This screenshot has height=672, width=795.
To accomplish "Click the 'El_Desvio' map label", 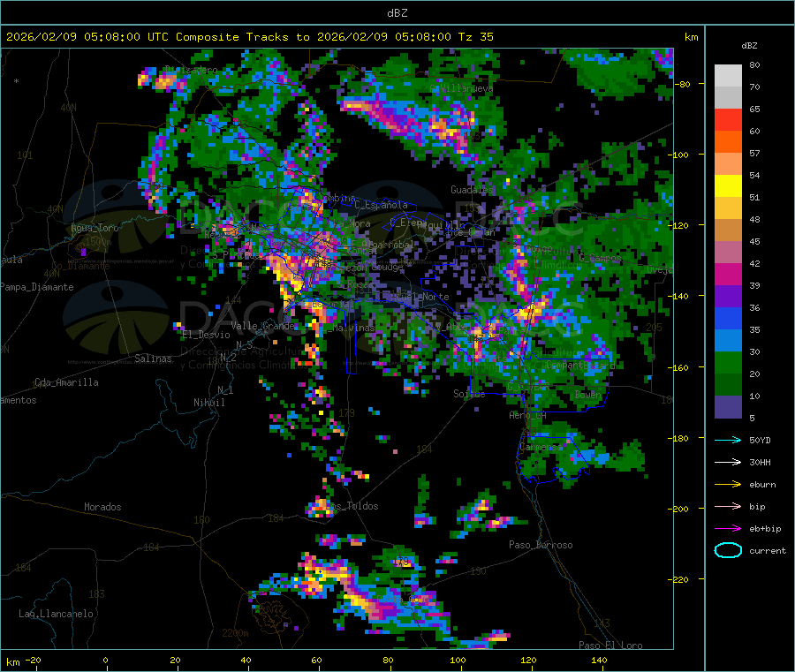I will (x=206, y=335).
